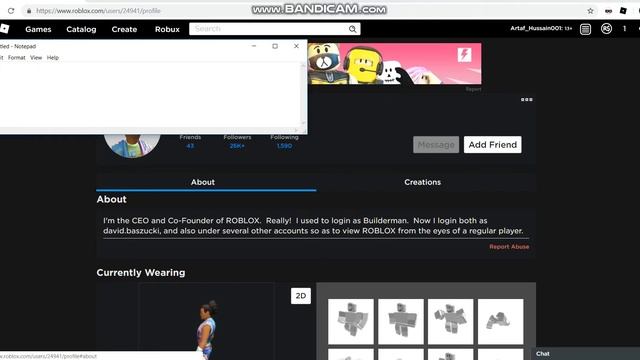
Task: Click the profile avatar headshot
Action: point(132,145)
